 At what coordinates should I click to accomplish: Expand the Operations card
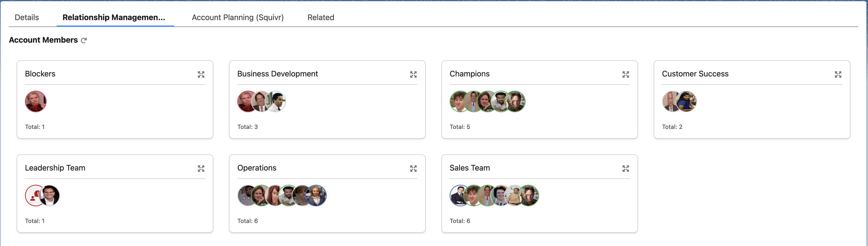click(x=413, y=169)
